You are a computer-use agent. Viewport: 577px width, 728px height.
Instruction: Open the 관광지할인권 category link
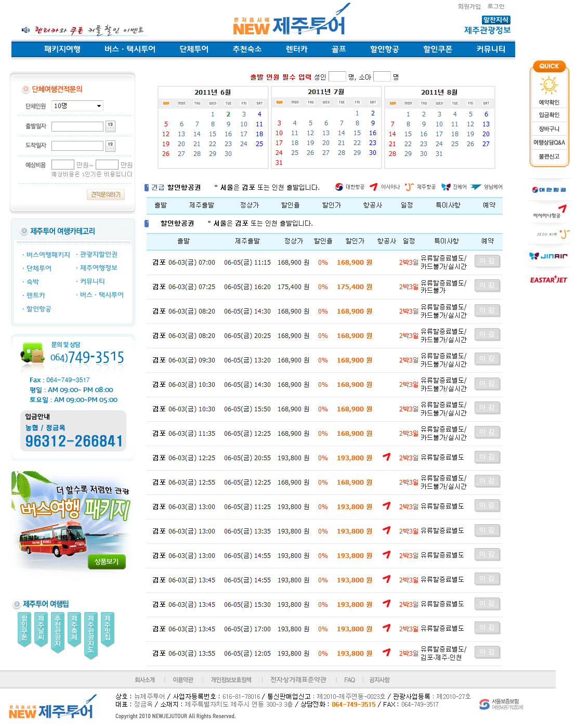(99, 254)
